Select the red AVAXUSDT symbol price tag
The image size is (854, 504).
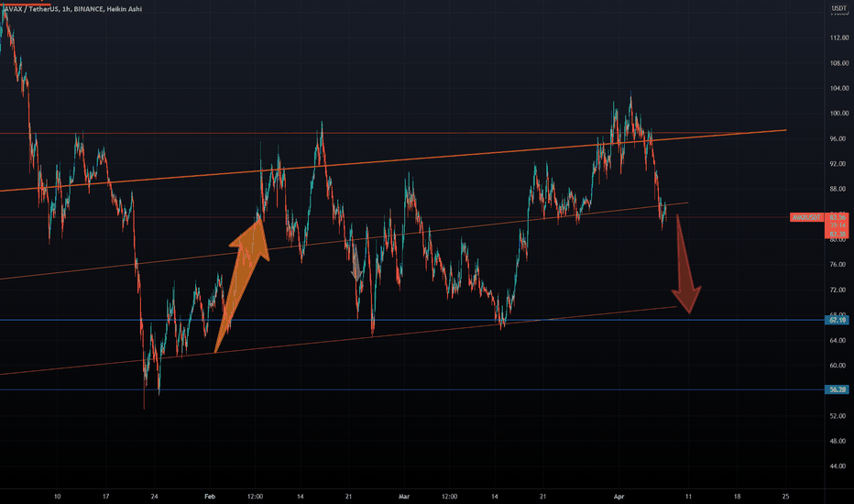pos(806,217)
